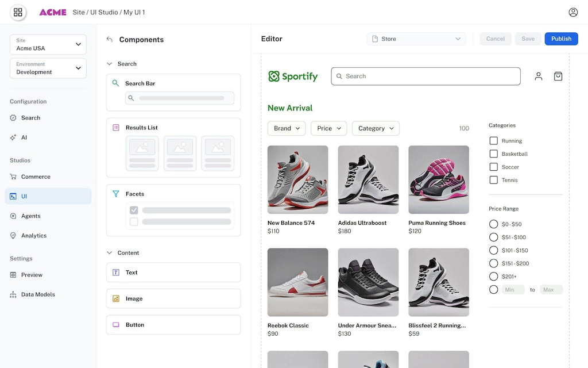Open the app grid launcher icon
This screenshot has height=368, width=588.
coord(18,12)
